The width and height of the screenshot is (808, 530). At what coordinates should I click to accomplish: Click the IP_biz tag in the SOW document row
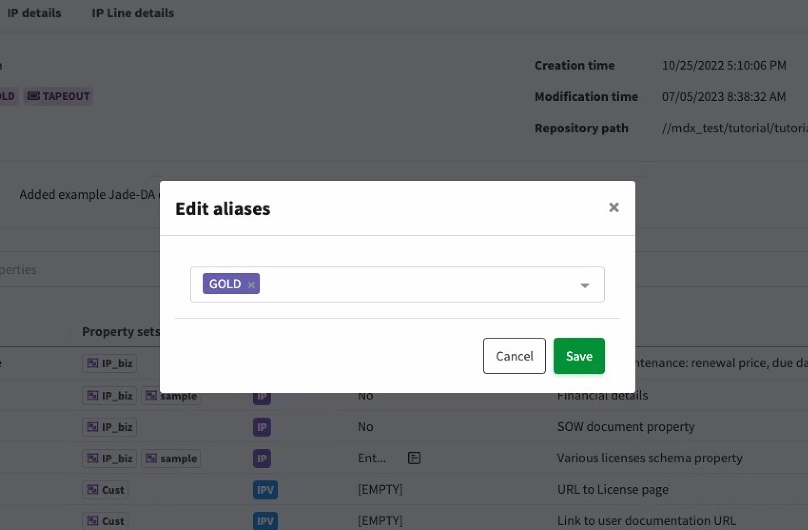[x=109, y=427]
